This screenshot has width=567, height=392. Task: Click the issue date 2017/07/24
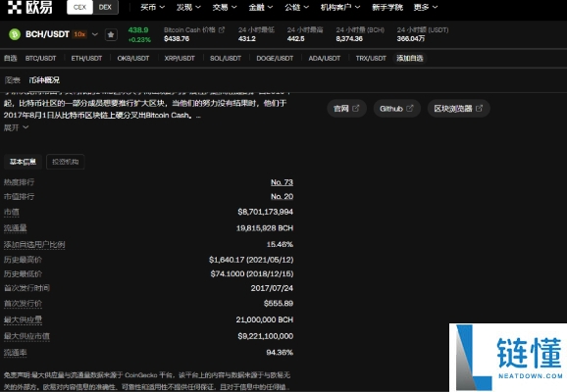click(272, 288)
